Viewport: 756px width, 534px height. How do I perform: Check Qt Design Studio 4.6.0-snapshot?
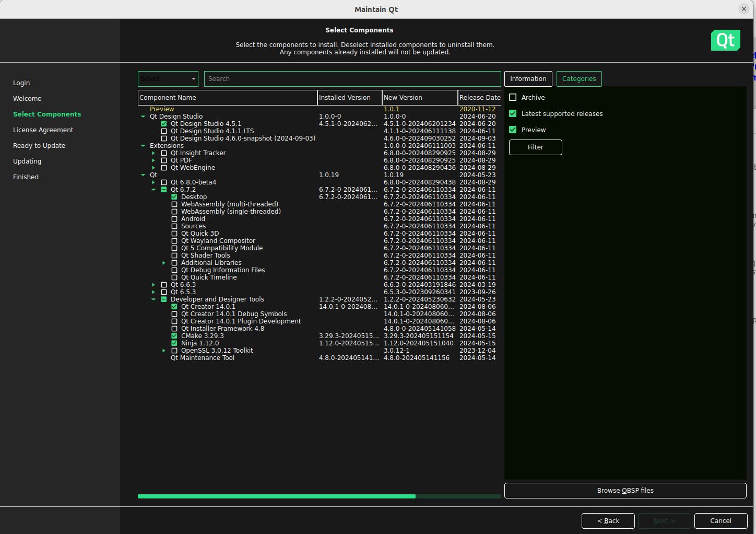point(164,138)
